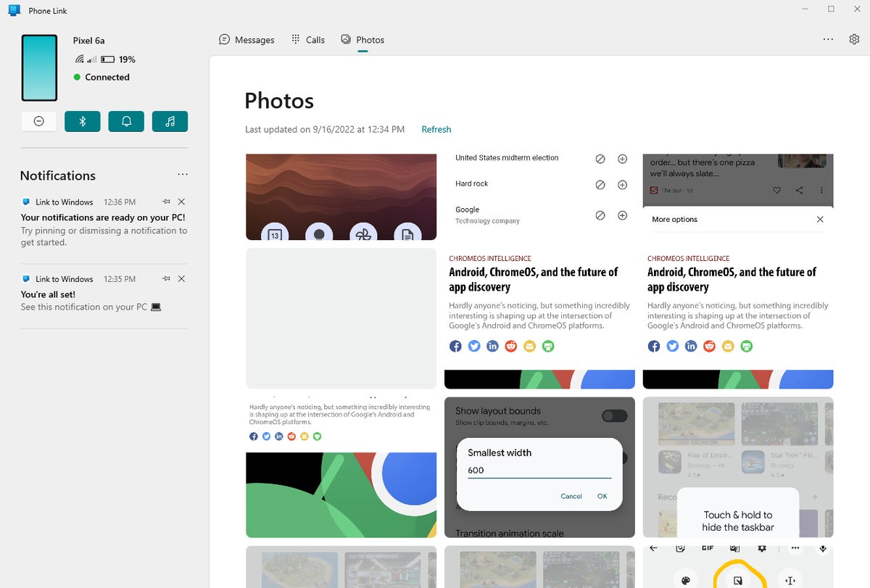Image resolution: width=870 pixels, height=588 pixels.
Task: Dismiss the "You're all set!" notification
Action: pyautogui.click(x=181, y=279)
